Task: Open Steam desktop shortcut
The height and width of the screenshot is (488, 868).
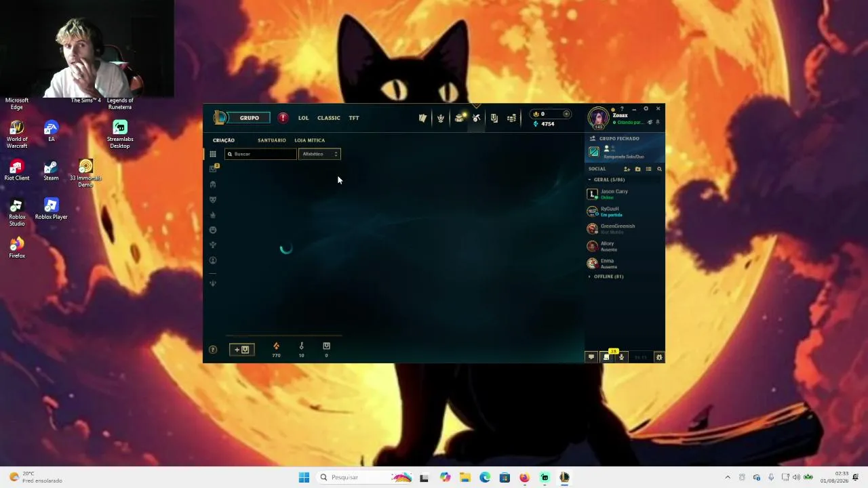Action: tap(51, 169)
